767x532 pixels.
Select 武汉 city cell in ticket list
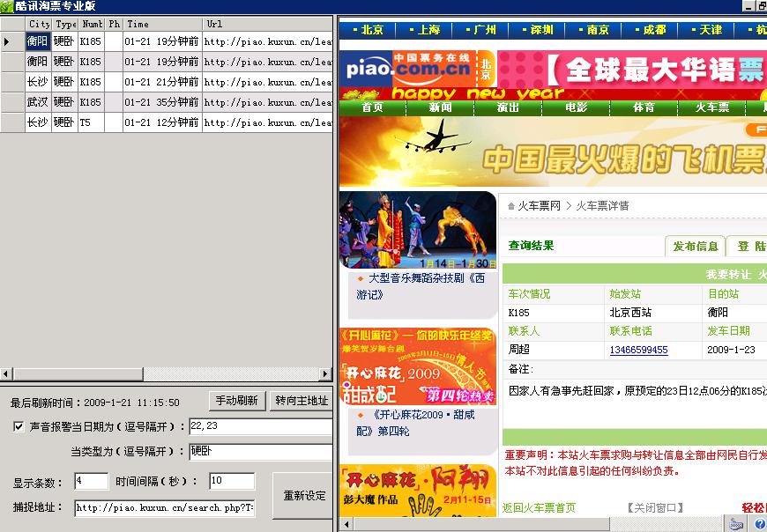38,102
